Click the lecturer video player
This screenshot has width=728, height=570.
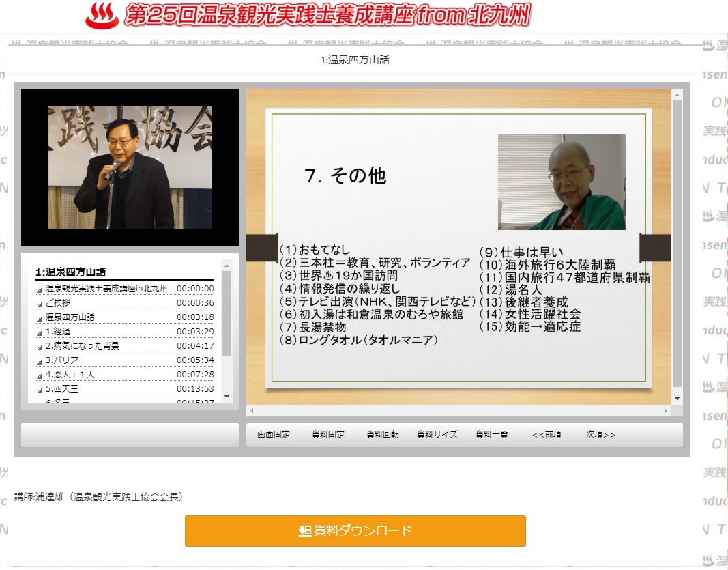click(x=130, y=167)
